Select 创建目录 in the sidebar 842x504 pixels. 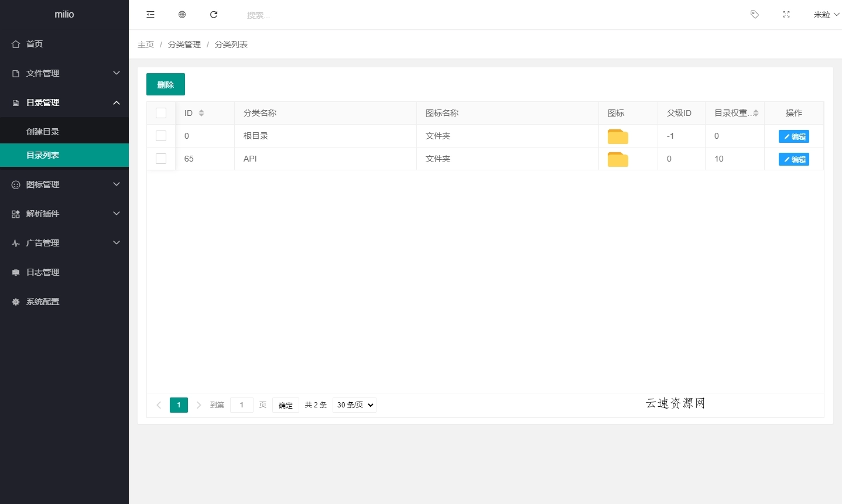click(x=43, y=131)
